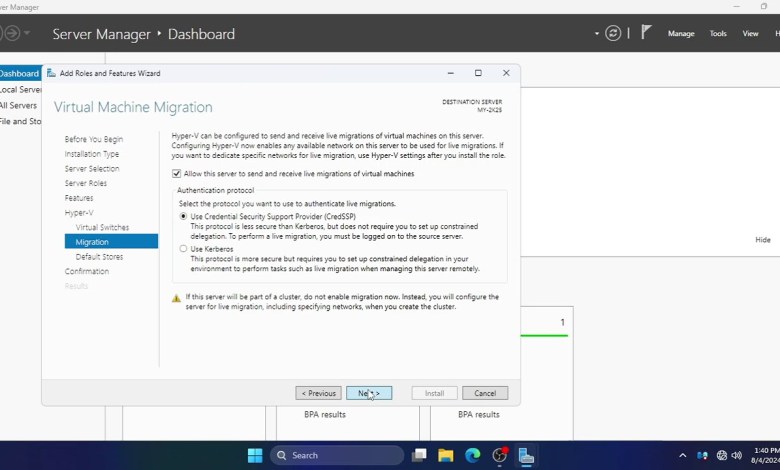Click the Add Roles and Features Wizard title icon
Viewport: 780px width, 470px height.
point(51,73)
